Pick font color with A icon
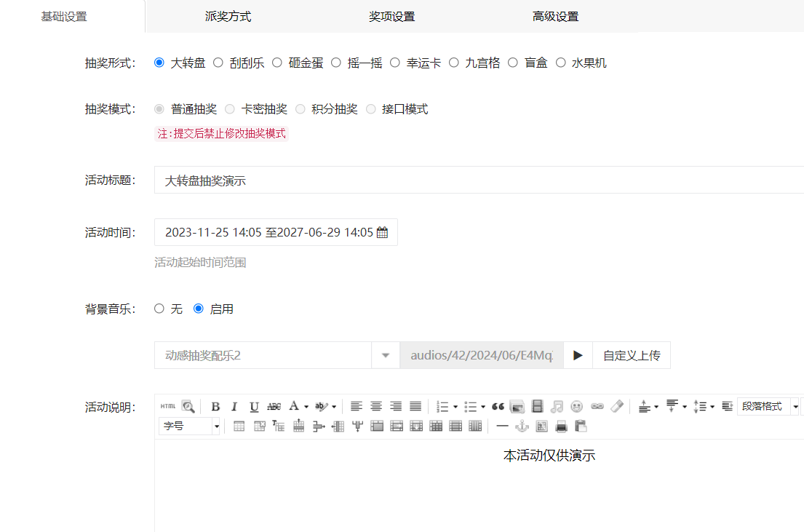 (x=294, y=406)
